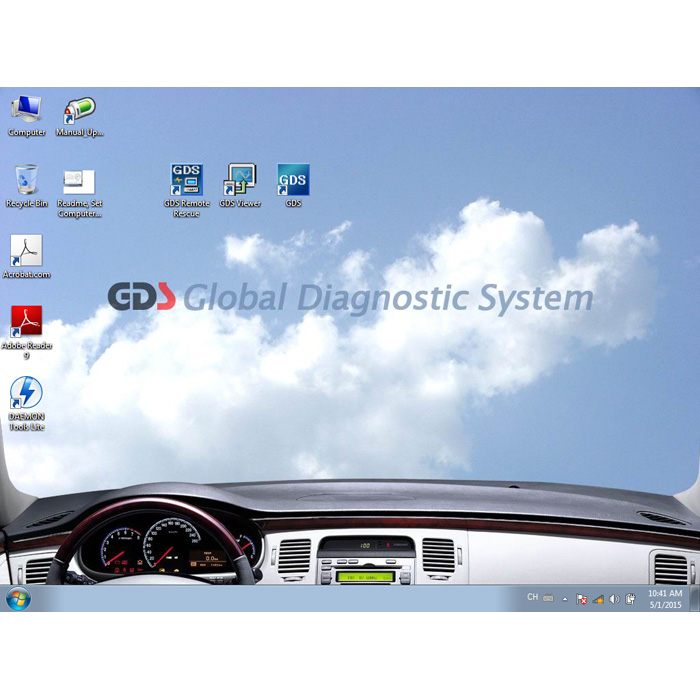Screen dimensions: 700x700
Task: Show hidden system tray icons
Action: click(x=565, y=600)
